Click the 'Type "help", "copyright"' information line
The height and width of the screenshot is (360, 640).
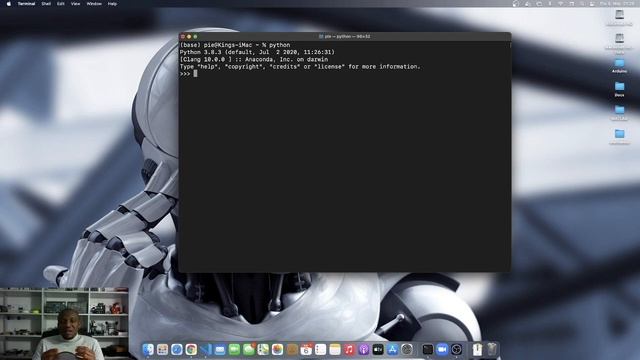(300, 67)
